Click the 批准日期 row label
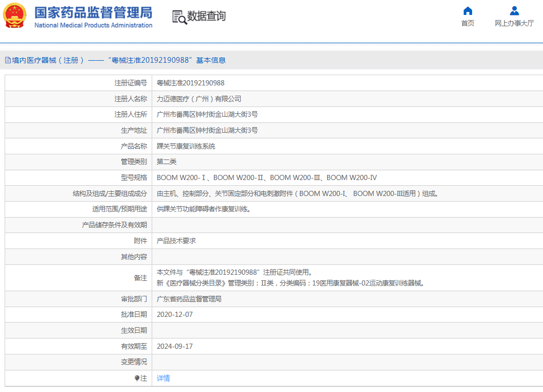Viewport: 543px width, 392px height. point(134,315)
